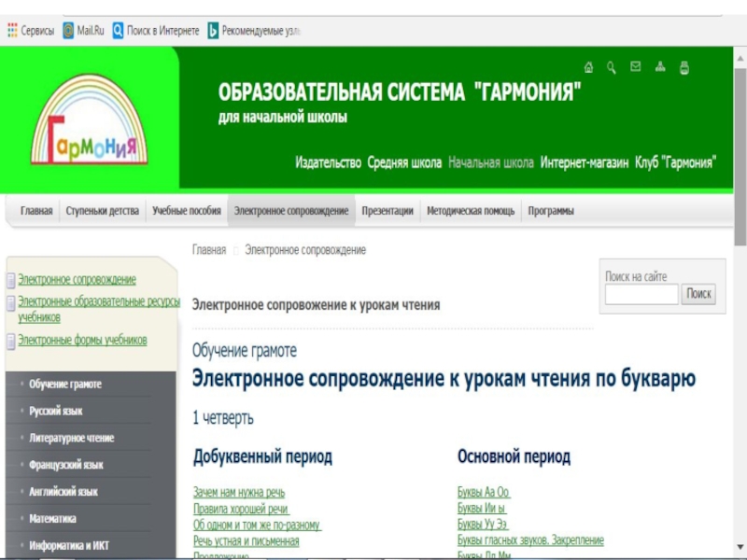Expand Математика section in sidebar
Screen dimensions: 747x560
click(x=52, y=519)
